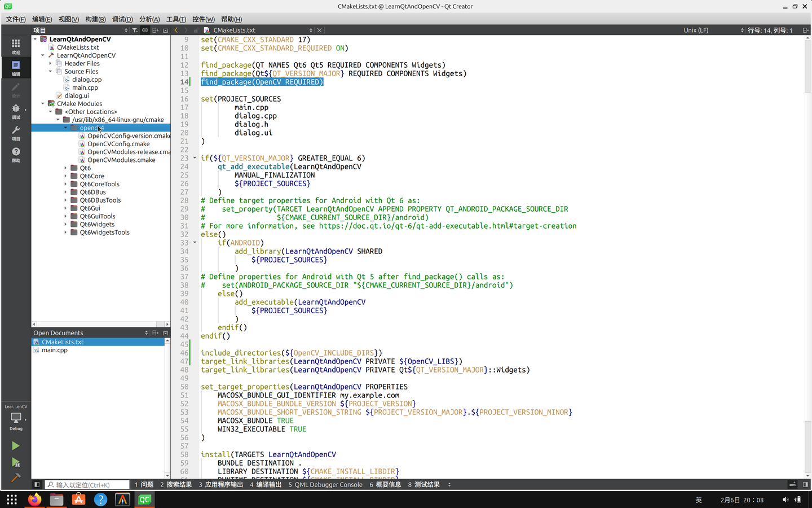812x508 pixels.
Task: Open Firefox from the dock
Action: click(x=34, y=500)
